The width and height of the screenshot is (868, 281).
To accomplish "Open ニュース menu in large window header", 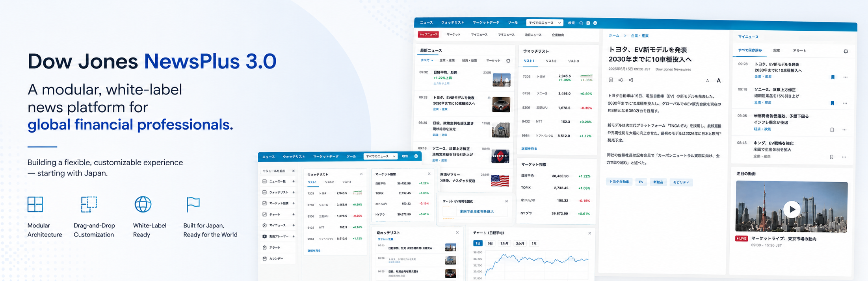I will point(426,22).
